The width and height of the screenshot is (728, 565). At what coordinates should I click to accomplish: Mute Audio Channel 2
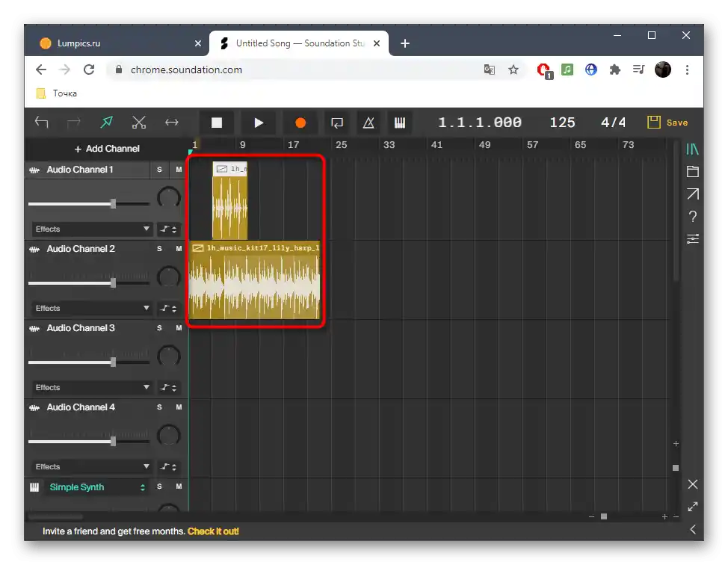pyautogui.click(x=179, y=249)
